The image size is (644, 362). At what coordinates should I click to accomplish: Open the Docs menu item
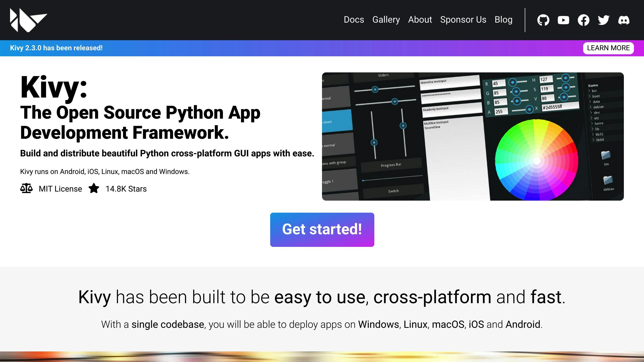[354, 20]
